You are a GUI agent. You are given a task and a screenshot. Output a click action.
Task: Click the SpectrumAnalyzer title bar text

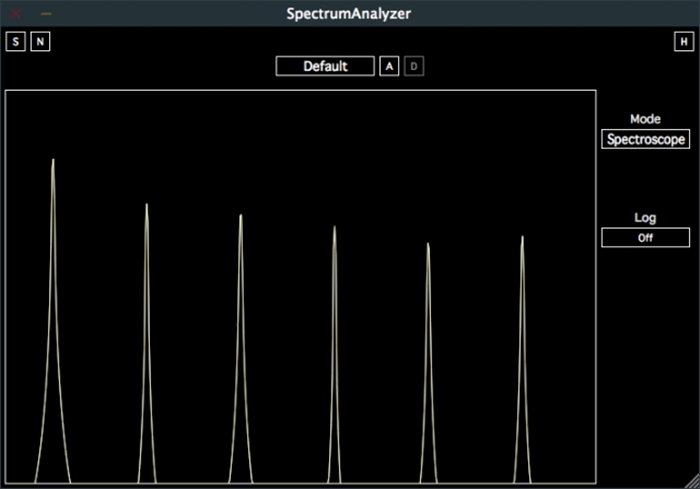point(348,14)
